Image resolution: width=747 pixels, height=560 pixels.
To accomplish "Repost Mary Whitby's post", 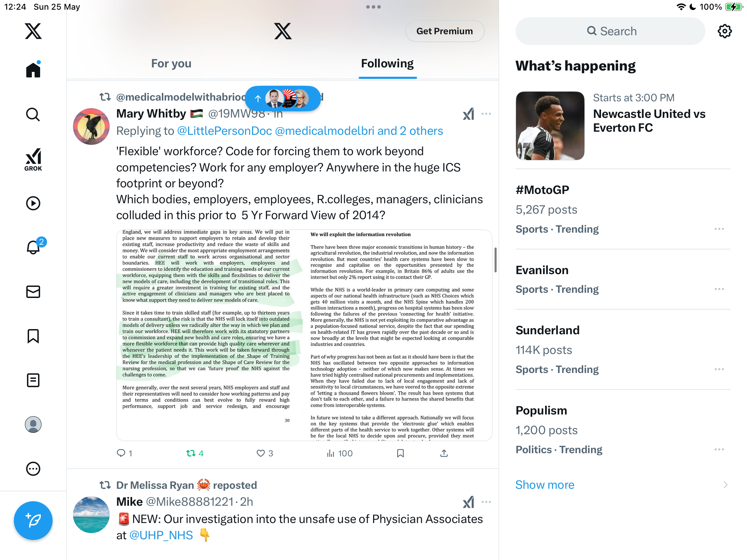I will click(195, 453).
